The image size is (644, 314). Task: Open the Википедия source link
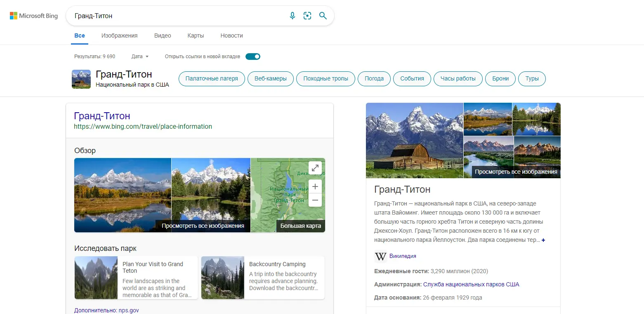(403, 256)
